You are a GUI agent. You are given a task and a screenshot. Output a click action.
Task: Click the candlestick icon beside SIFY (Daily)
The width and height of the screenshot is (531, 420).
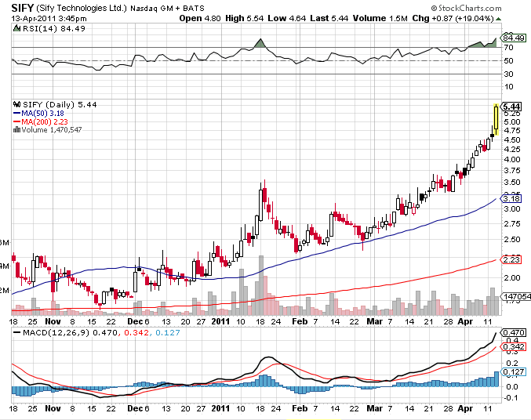tap(16, 104)
